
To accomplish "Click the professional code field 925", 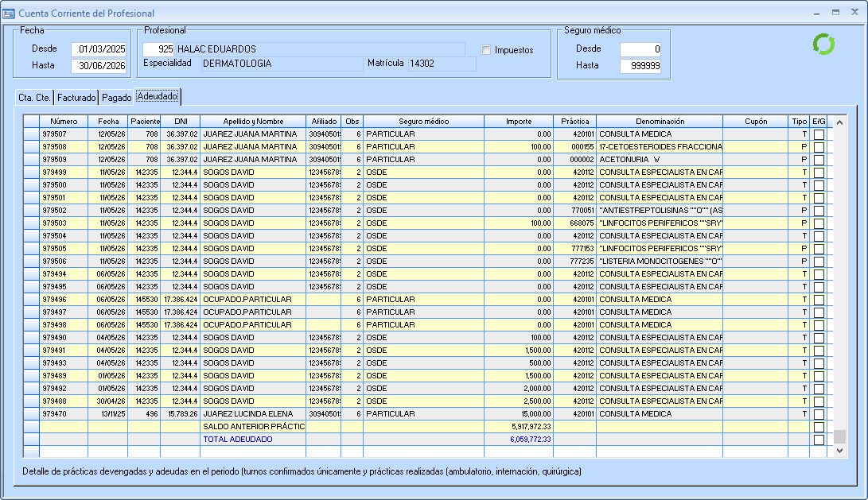I will (158, 49).
